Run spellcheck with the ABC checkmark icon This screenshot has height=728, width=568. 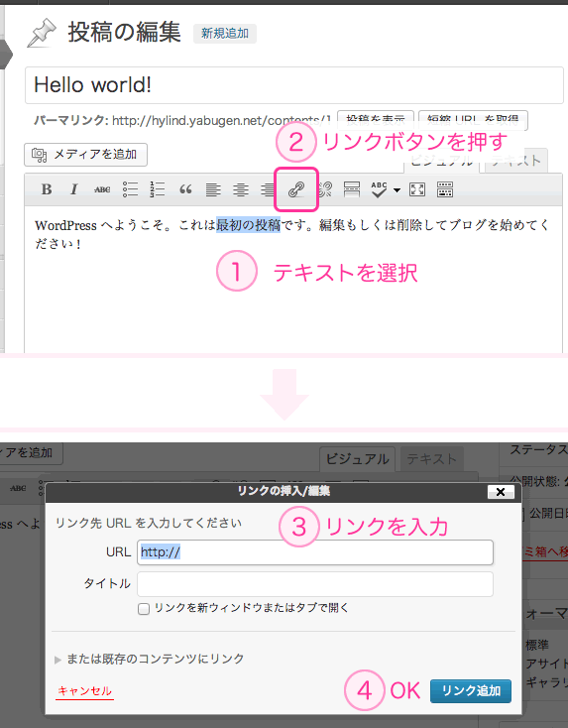click(379, 189)
